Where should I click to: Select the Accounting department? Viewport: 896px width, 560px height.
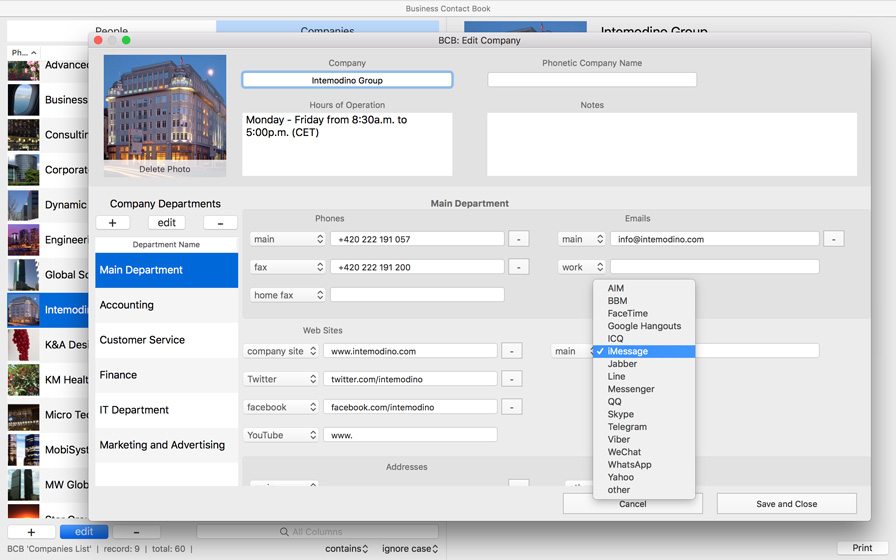[x=166, y=305]
